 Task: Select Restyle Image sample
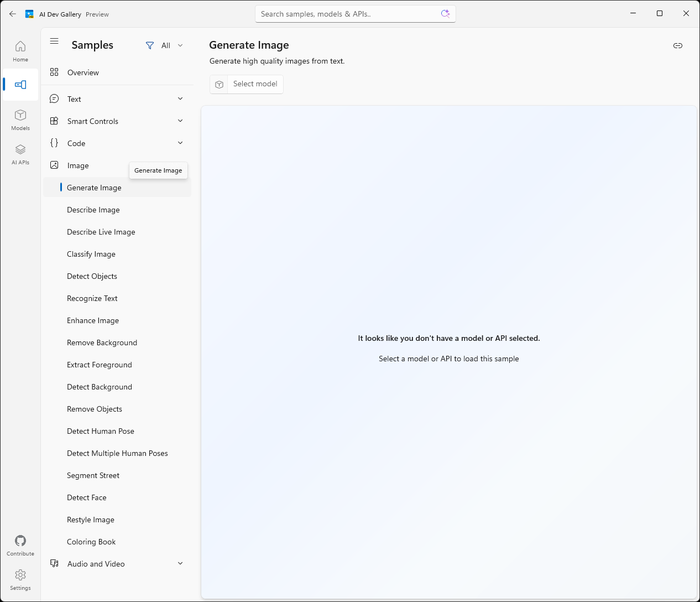tap(117, 520)
